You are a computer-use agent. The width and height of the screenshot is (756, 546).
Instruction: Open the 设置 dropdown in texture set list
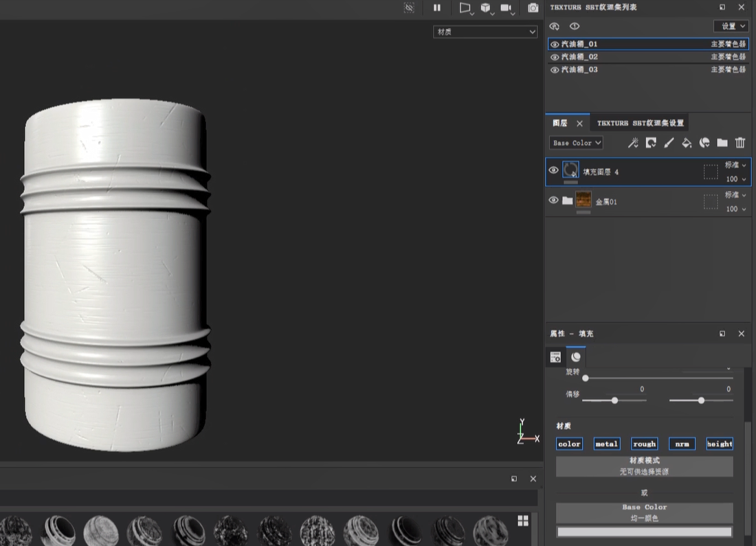[x=731, y=26]
